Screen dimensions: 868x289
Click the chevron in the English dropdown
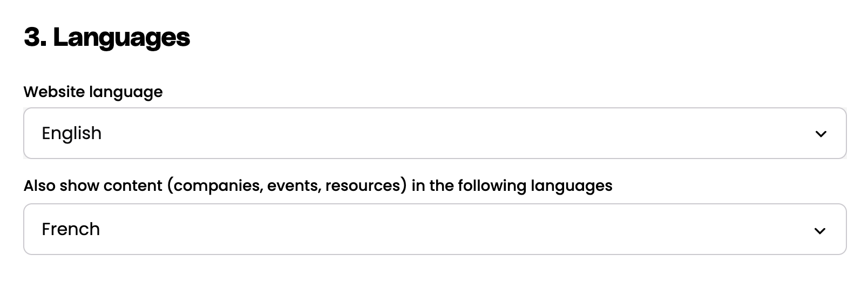coord(820,134)
